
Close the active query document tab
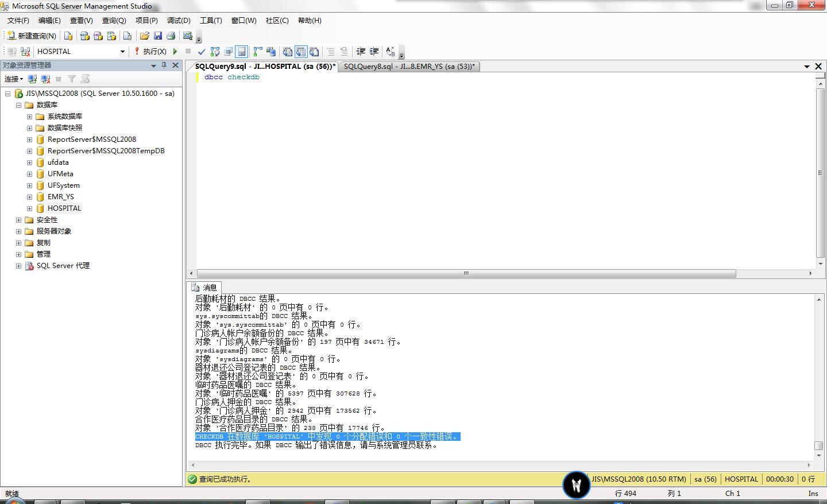(x=818, y=67)
